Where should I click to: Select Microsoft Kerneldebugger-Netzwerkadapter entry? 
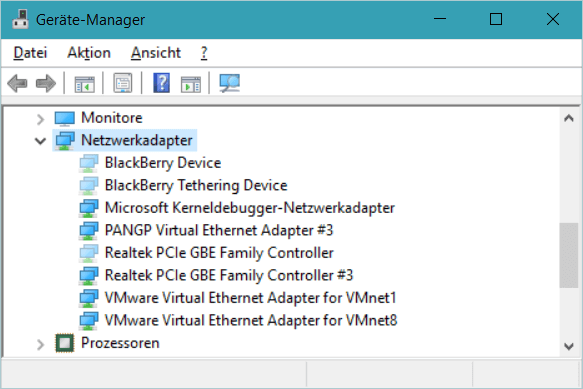coord(249,208)
